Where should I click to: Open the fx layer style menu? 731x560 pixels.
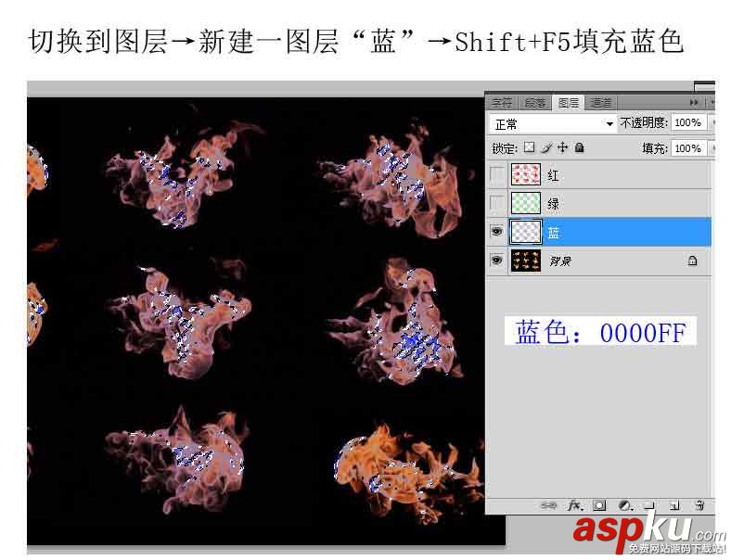pyautogui.click(x=575, y=505)
